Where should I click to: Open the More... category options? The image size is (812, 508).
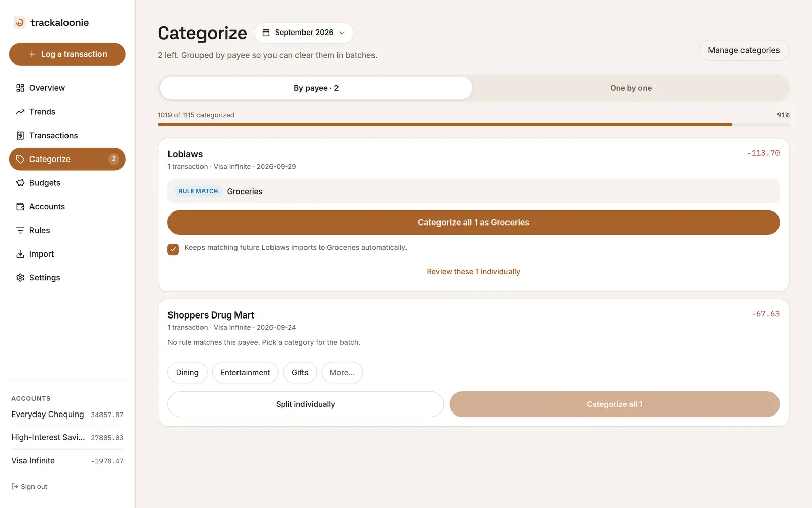coord(342,372)
